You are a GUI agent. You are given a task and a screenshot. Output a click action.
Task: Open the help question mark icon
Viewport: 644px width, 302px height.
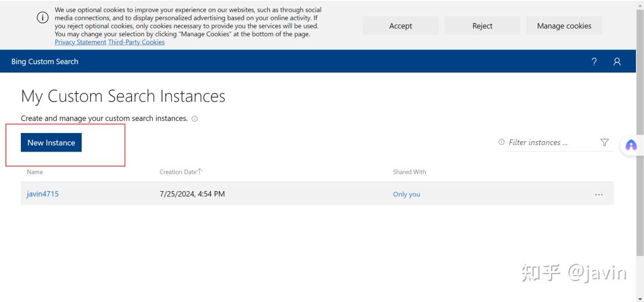(x=594, y=62)
